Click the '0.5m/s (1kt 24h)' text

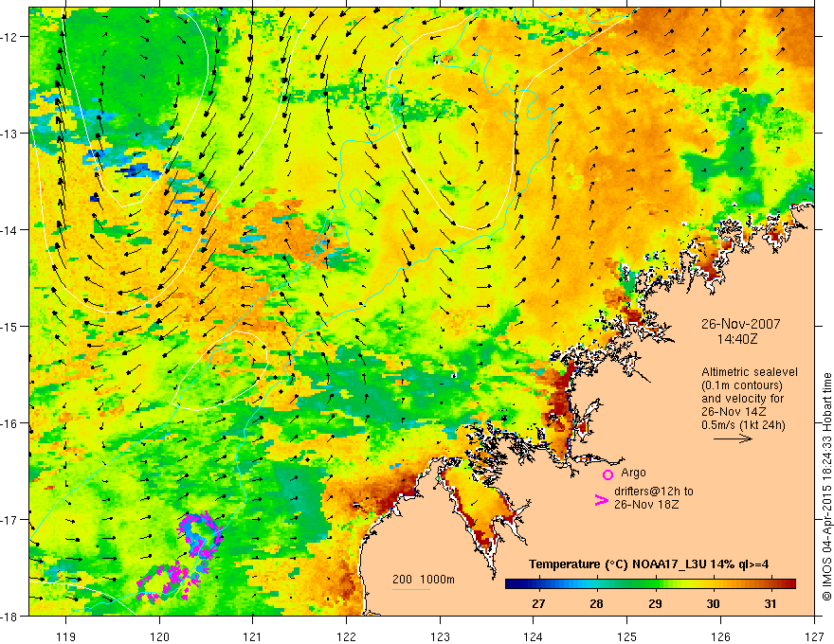(743, 425)
